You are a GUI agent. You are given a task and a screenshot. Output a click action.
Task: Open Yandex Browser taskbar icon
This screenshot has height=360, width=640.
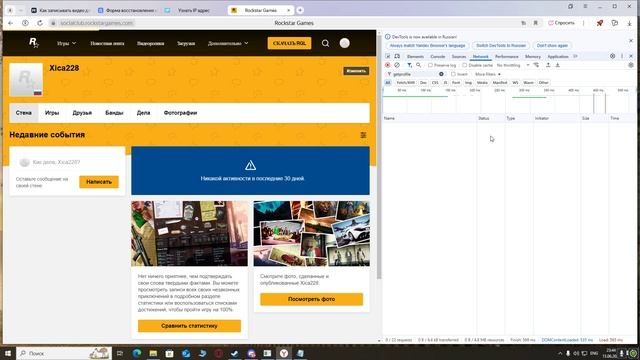point(284,353)
